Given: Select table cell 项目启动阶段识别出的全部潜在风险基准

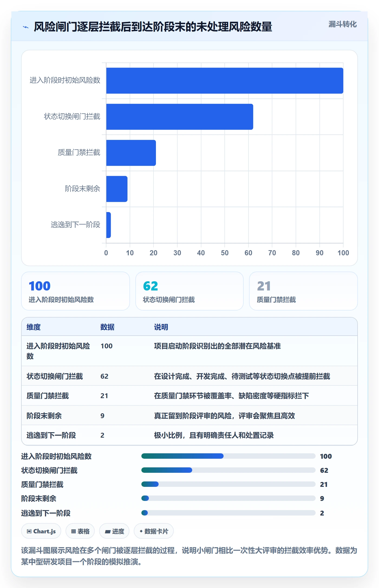Looking at the screenshot, I should 217,346.
